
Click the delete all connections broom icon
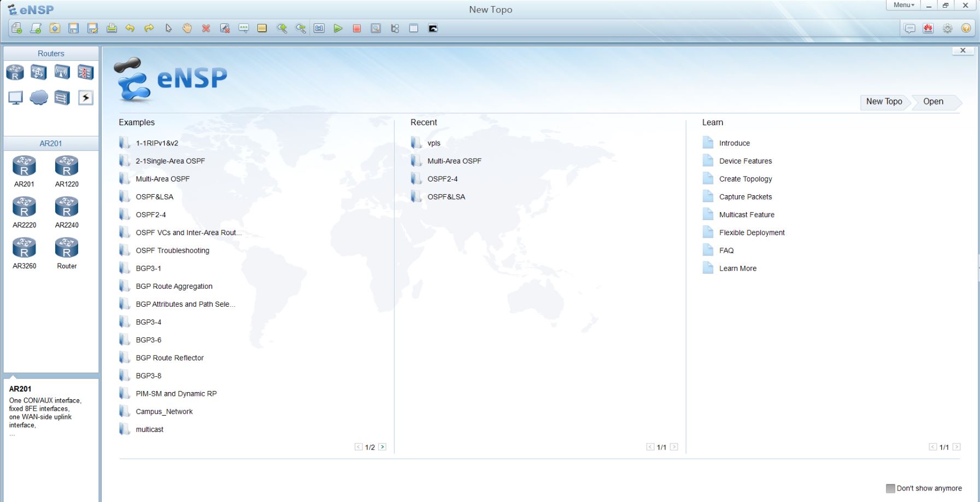(x=225, y=28)
